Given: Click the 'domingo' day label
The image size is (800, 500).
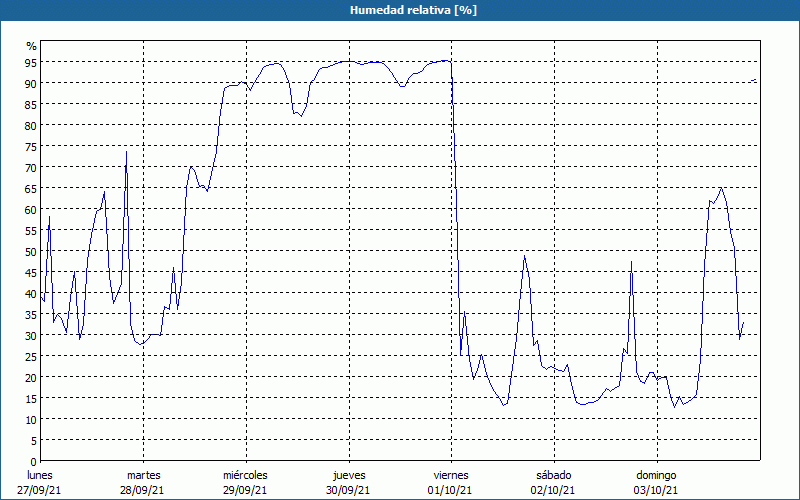Looking at the screenshot, I should coord(656,475).
